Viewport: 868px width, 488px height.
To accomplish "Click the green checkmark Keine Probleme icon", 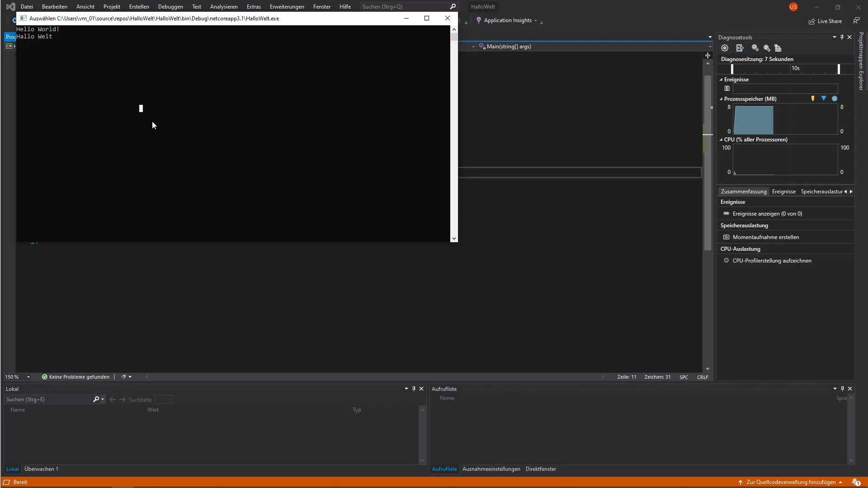I will [x=45, y=377].
